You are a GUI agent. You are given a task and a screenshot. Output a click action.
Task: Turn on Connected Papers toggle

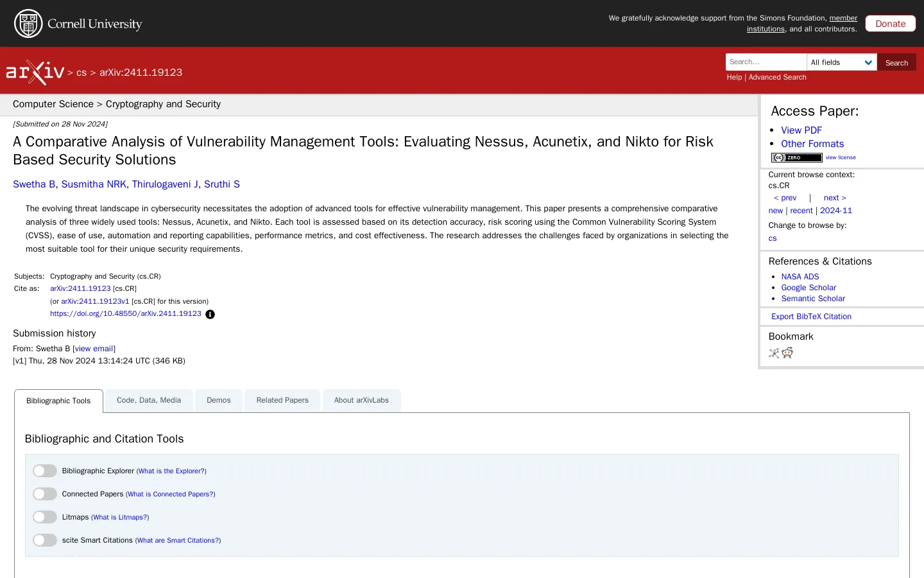pyautogui.click(x=45, y=494)
